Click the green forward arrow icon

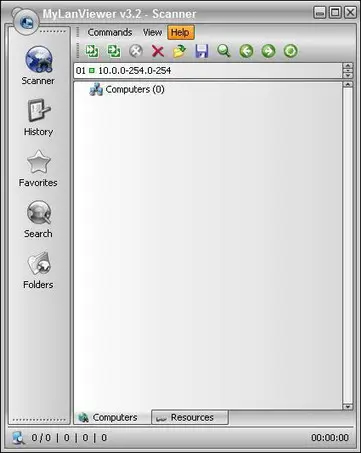click(268, 51)
